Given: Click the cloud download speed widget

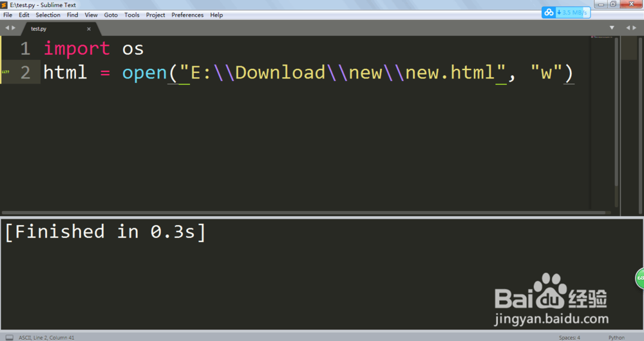Looking at the screenshot, I should (566, 12).
